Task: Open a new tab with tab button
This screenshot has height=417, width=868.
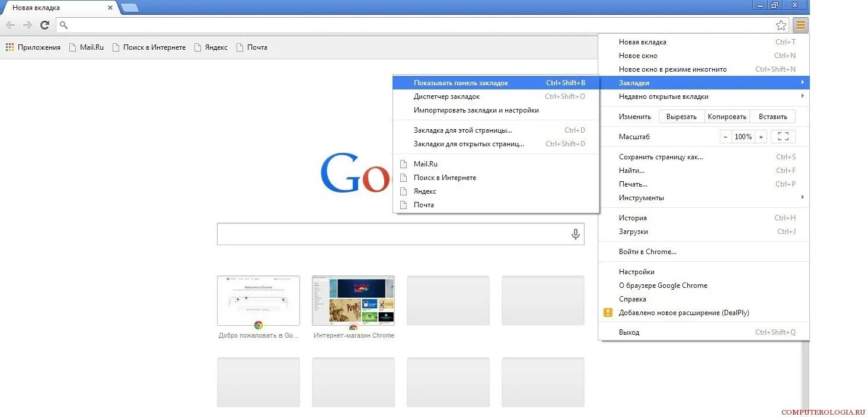Action: (129, 8)
